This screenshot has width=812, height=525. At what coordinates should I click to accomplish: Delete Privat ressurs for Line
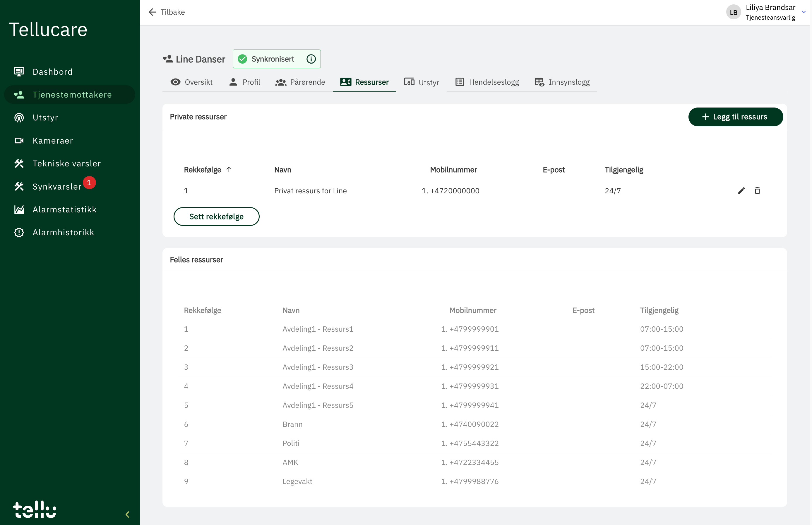coord(757,190)
